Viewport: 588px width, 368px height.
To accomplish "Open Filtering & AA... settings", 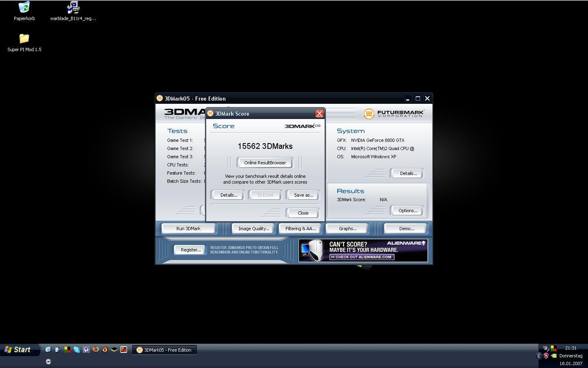I will (301, 229).
